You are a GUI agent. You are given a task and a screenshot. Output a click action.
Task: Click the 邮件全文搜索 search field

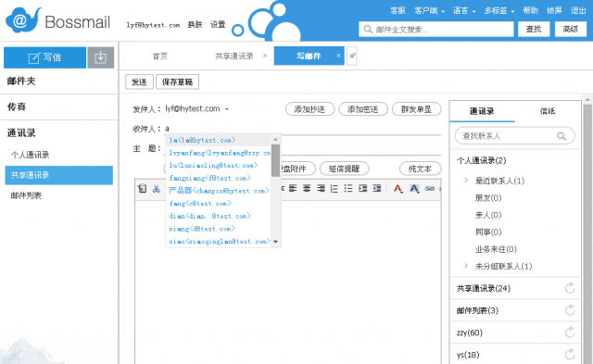point(436,29)
